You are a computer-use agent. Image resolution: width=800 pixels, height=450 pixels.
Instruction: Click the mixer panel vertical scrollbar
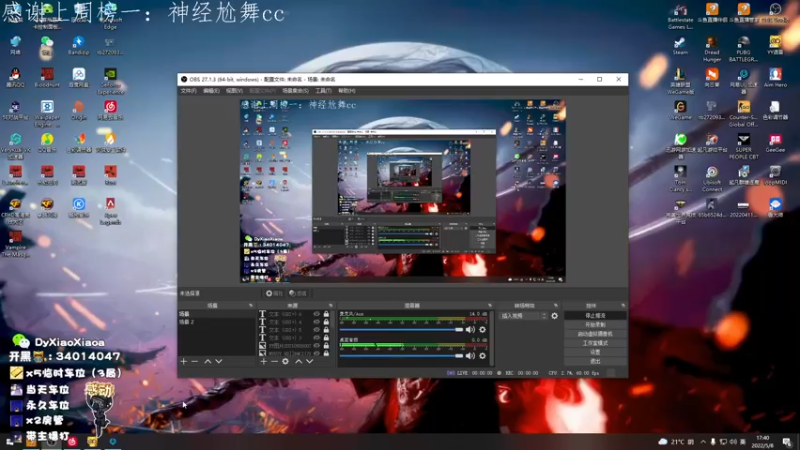(491, 338)
